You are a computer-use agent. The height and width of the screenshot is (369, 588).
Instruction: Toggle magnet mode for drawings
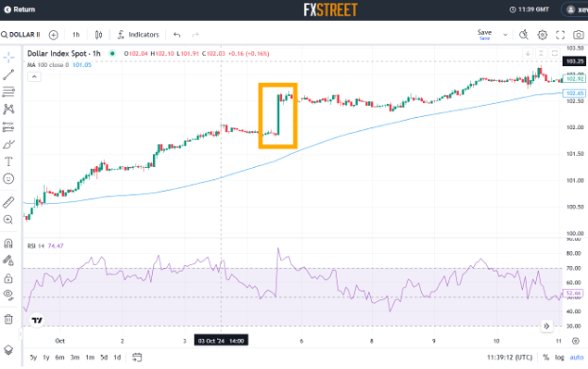[x=8, y=243]
